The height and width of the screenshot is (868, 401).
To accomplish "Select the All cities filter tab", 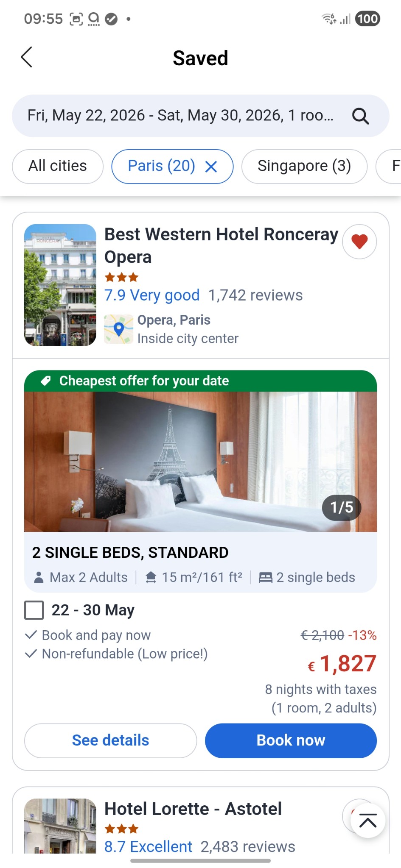I will click(58, 166).
